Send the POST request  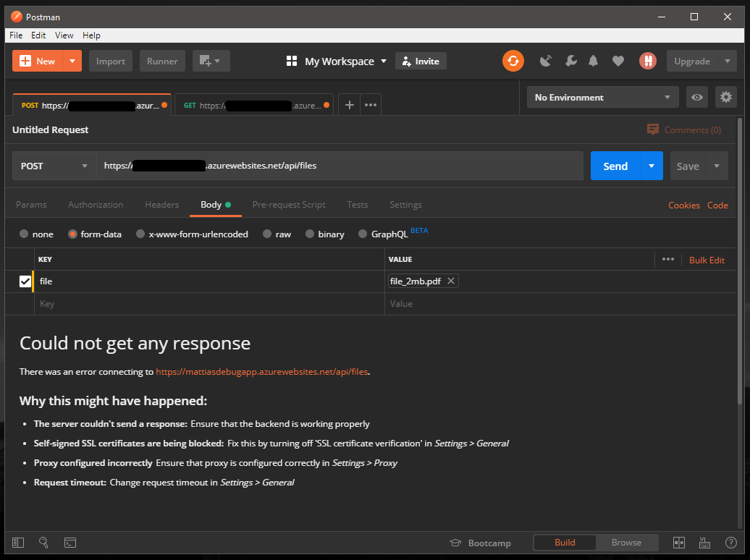615,166
